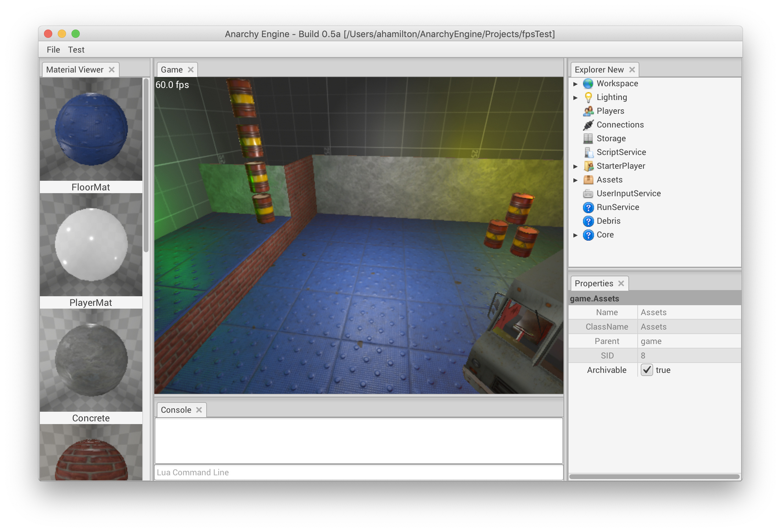Expand the Assets tree arrow
Viewport: 781px width, 532px height.
[575, 180]
